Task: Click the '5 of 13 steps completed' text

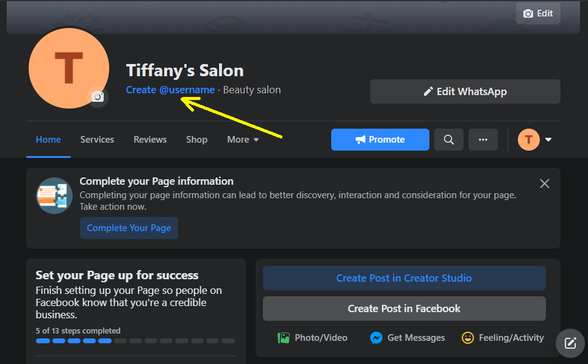Action: 78,330
